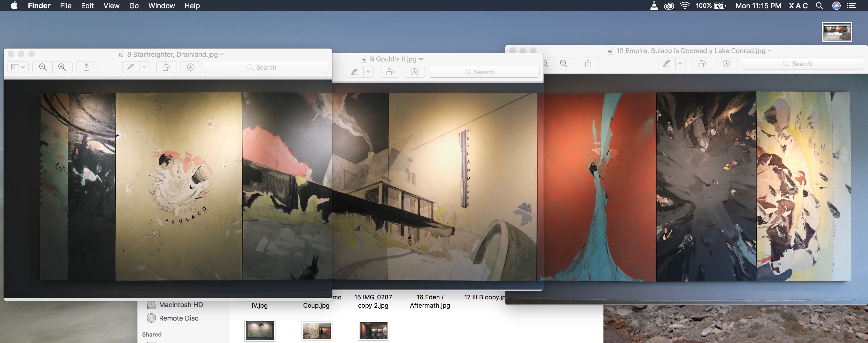
Task: Expand highlight options in Empire window
Action: (x=680, y=63)
